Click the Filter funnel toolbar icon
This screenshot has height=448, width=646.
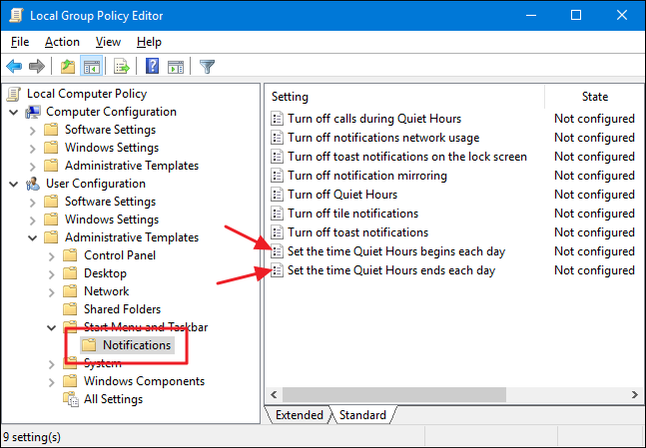pos(207,66)
